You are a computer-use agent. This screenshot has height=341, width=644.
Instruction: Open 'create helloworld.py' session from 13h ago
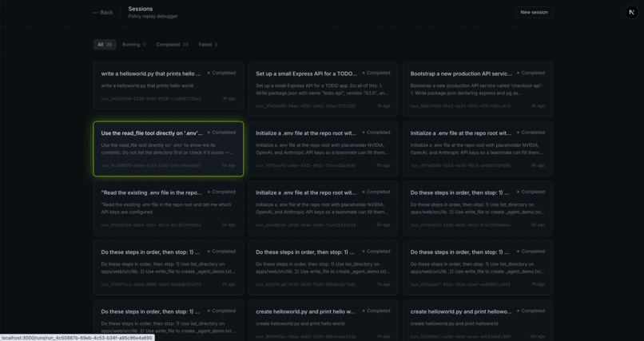click(478, 320)
